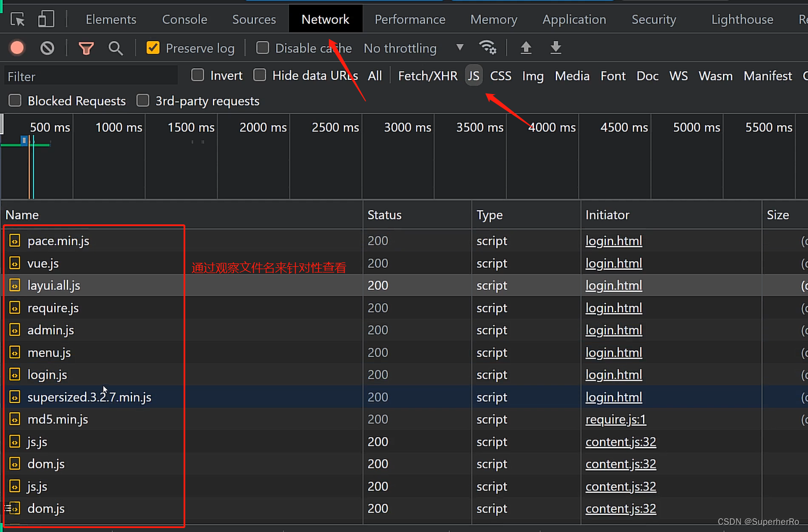The image size is (808, 532).
Task: Enable 3rd-party requests checkbox
Action: [x=143, y=100]
